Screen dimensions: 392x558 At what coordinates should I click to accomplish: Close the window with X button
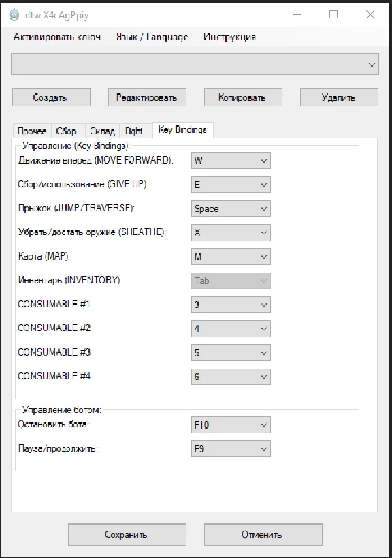tap(370, 14)
